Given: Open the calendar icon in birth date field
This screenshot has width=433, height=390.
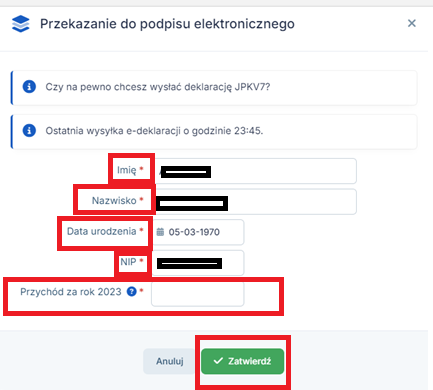Looking at the screenshot, I should [160, 232].
